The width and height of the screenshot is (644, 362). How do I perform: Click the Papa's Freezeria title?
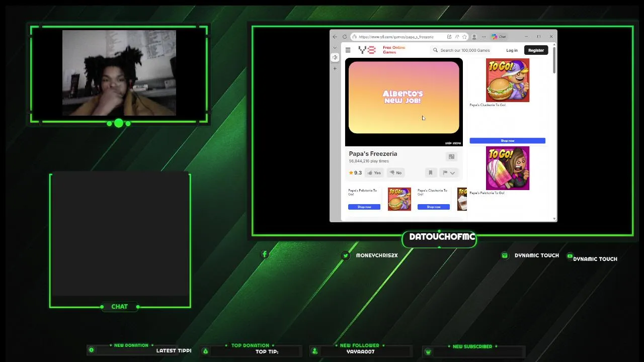point(373,154)
